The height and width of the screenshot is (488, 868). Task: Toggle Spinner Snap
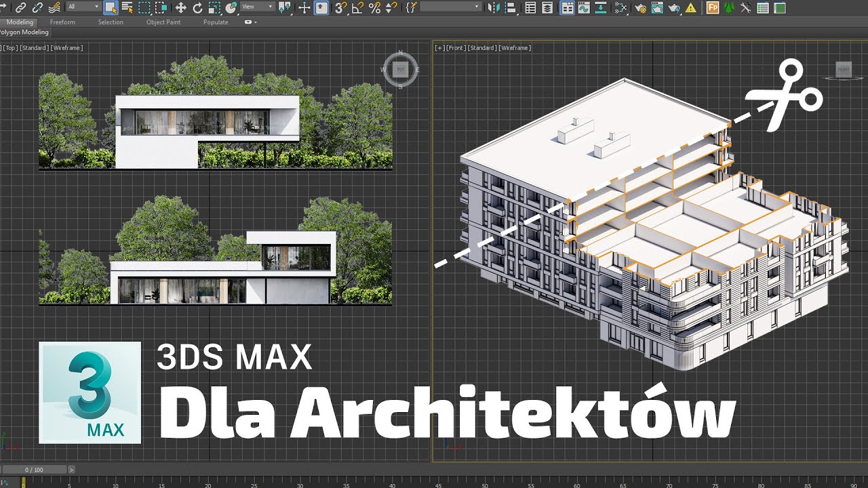(x=391, y=7)
